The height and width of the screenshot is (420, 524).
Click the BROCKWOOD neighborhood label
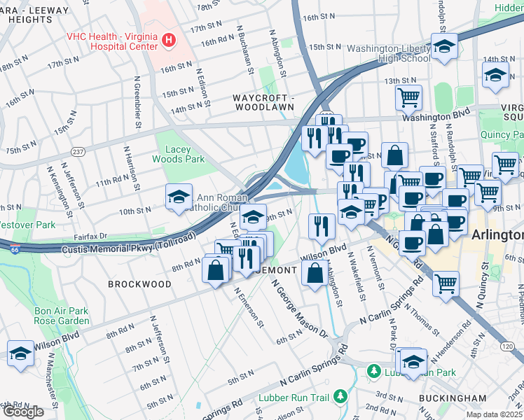pos(139,284)
